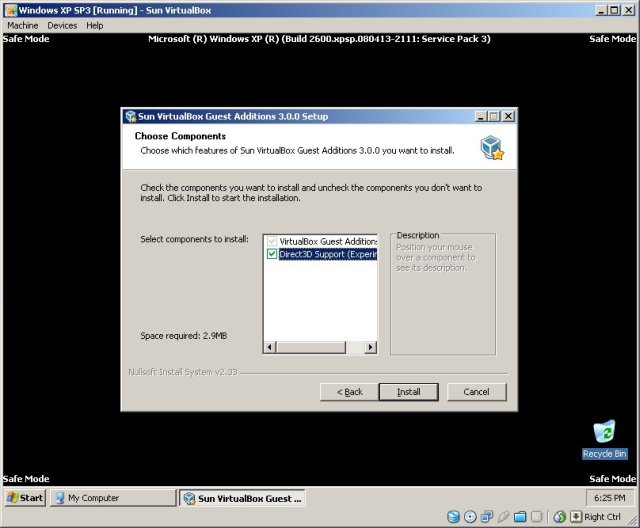Maximize the Sun VirtualBox window
The width and height of the screenshot is (640, 528).
pyautogui.click(x=614, y=10)
